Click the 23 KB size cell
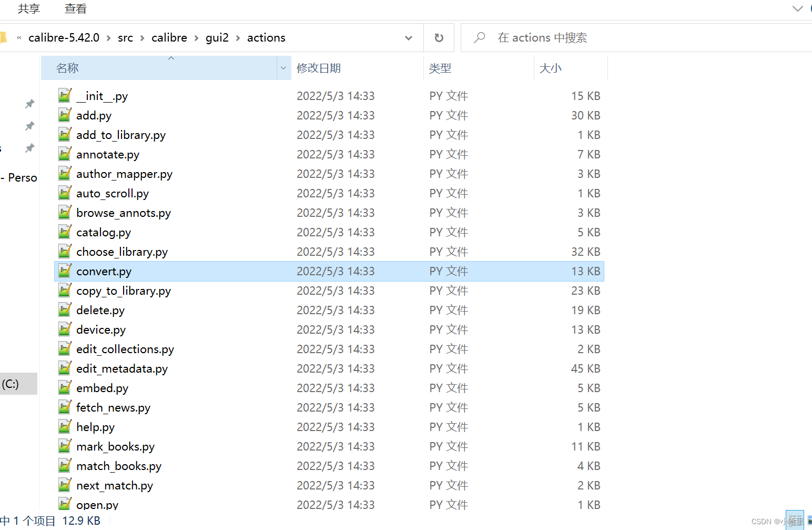Viewport: 812px width, 530px height. click(585, 291)
